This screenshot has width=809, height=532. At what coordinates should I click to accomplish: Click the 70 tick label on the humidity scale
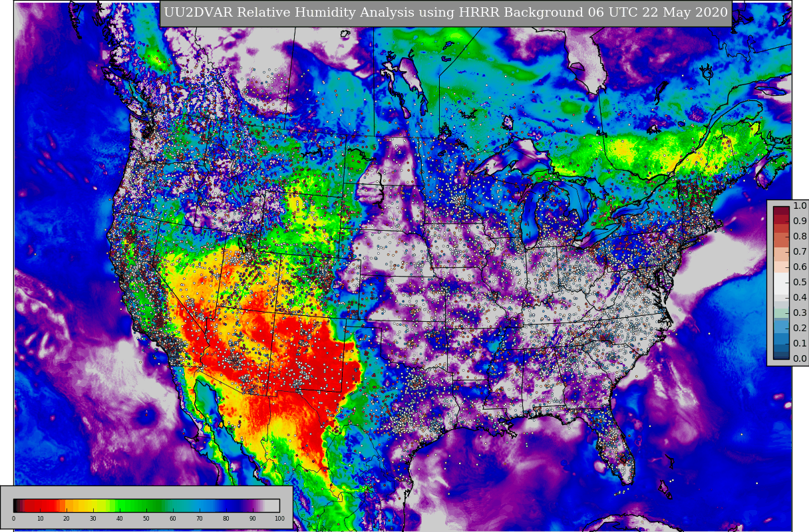coord(200,519)
